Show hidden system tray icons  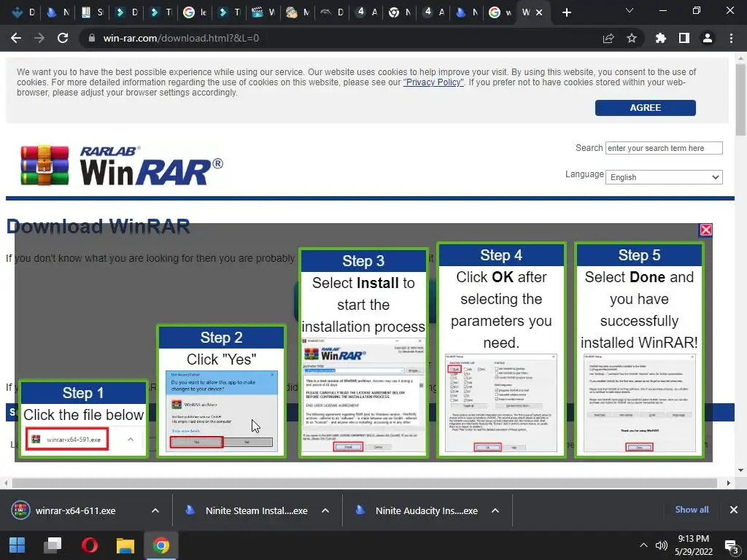pos(643,545)
